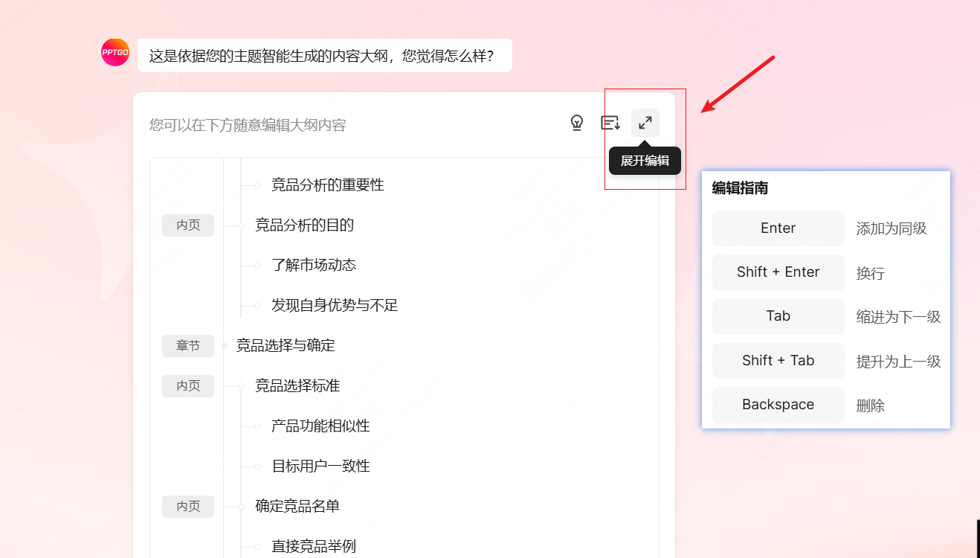Click the lightbulb editing guide icon
The image size is (980, 558).
point(577,123)
